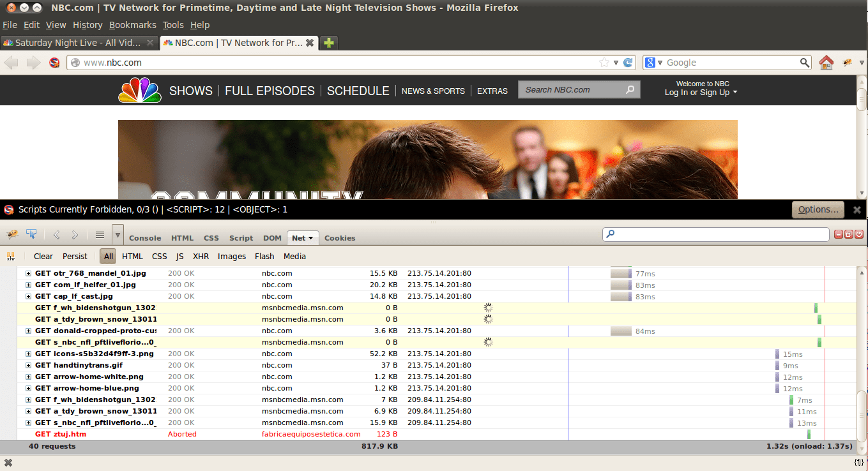Viewport: 868px width, 471px height.
Task: Click the NoScript icon in the notification bar
Action: pos(8,209)
